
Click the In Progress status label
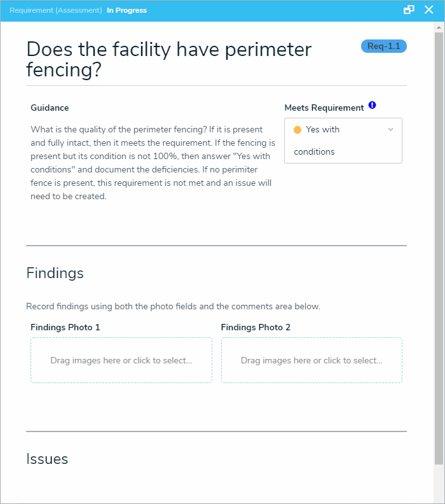click(127, 11)
